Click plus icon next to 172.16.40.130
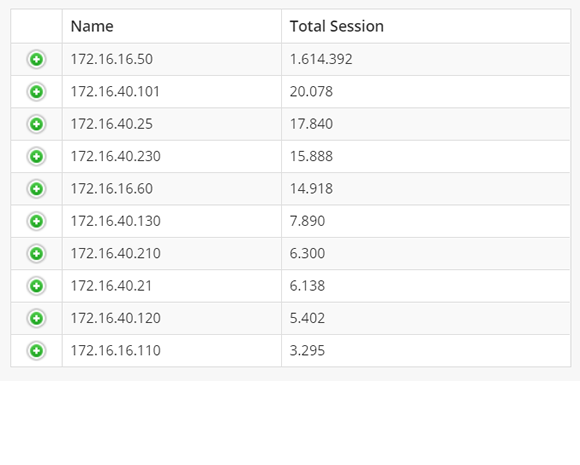The image size is (580, 465). coord(36,221)
